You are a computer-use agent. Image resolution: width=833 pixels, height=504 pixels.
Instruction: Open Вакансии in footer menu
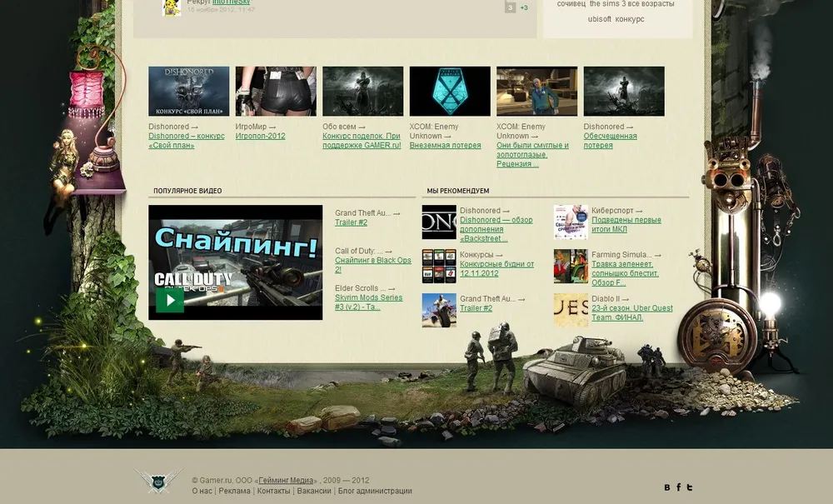click(314, 491)
